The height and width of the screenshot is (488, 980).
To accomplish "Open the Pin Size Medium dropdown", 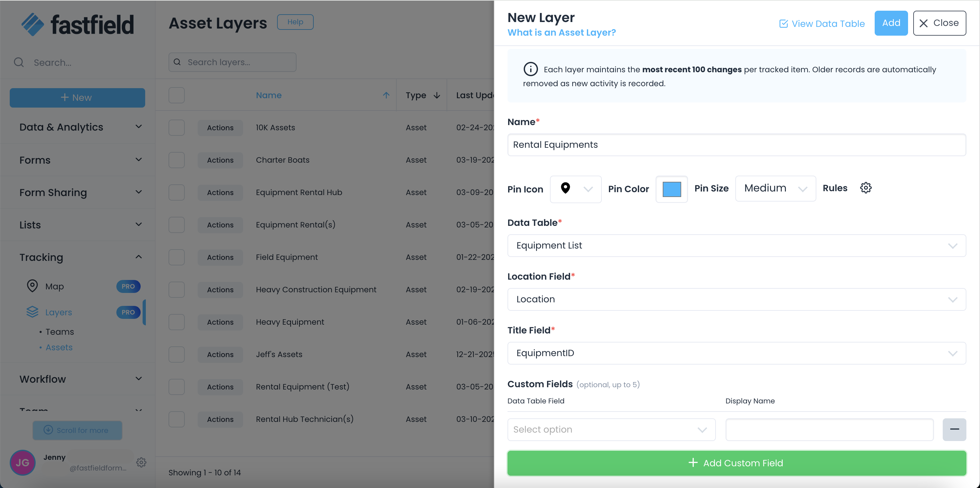I will (775, 188).
